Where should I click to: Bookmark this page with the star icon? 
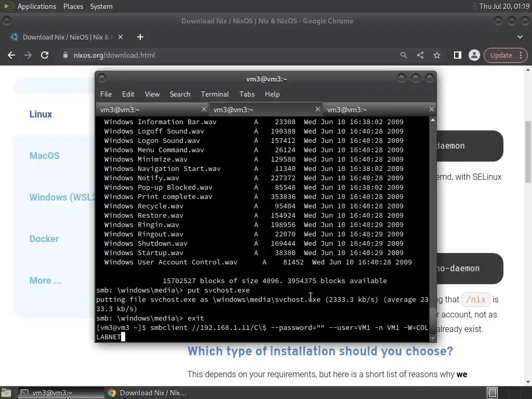436,55
